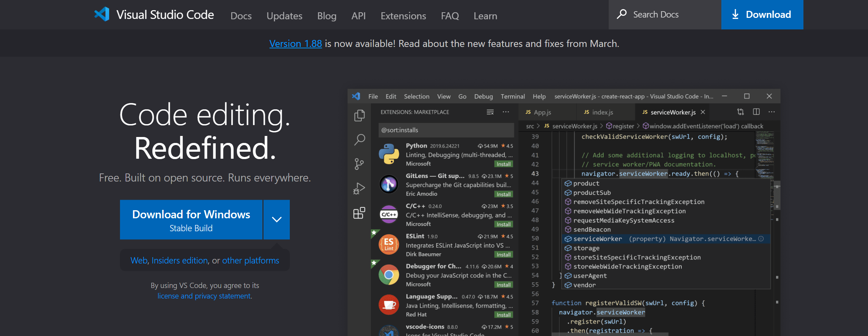Click the Visual Studio Code logo icon

coord(102,14)
